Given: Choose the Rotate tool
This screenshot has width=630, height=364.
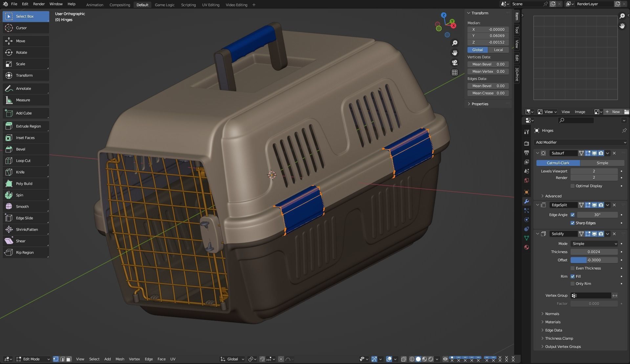Looking at the screenshot, I should point(26,52).
